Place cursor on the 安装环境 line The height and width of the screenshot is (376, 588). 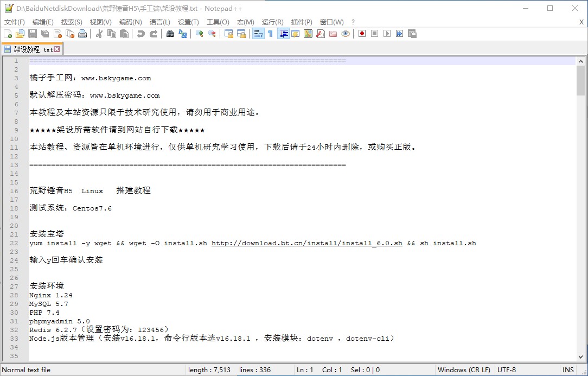[x=47, y=285]
